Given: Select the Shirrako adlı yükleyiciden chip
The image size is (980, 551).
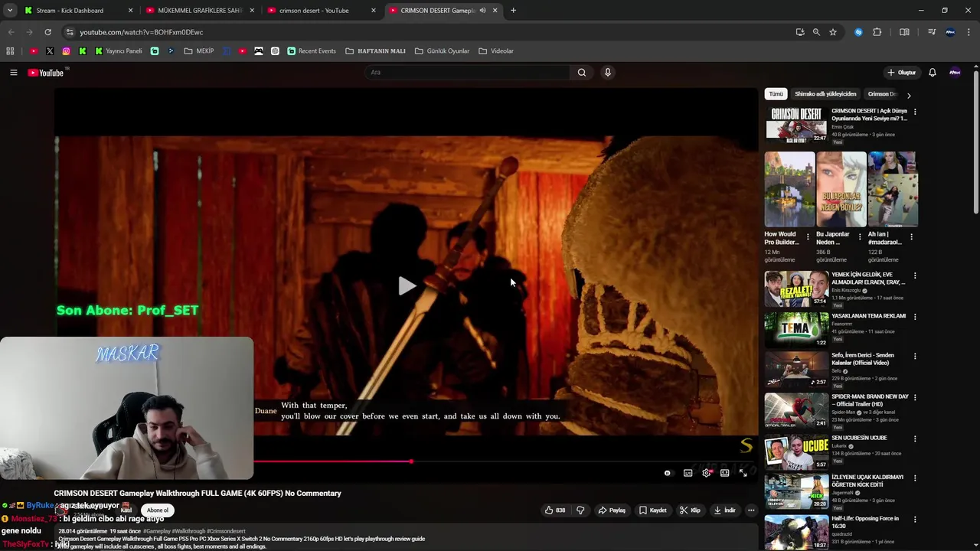Looking at the screenshot, I should (x=825, y=94).
